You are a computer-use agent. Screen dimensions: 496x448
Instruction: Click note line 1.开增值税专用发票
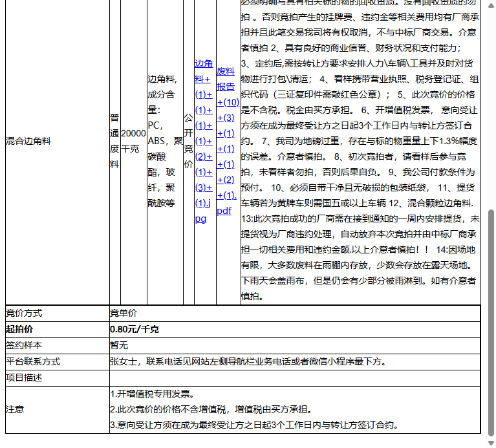(153, 394)
